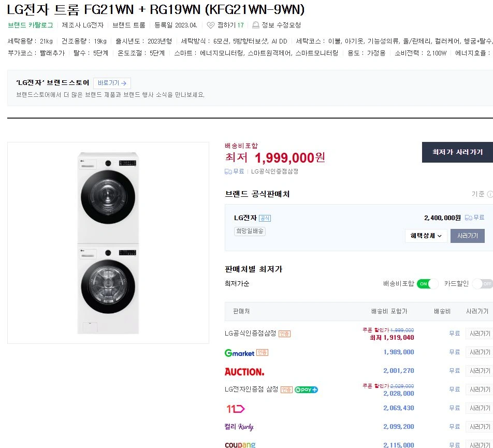This screenshot has width=493, height=448.
Task: Click the 정보 수정요청 icon
Action: pyautogui.click(x=255, y=25)
